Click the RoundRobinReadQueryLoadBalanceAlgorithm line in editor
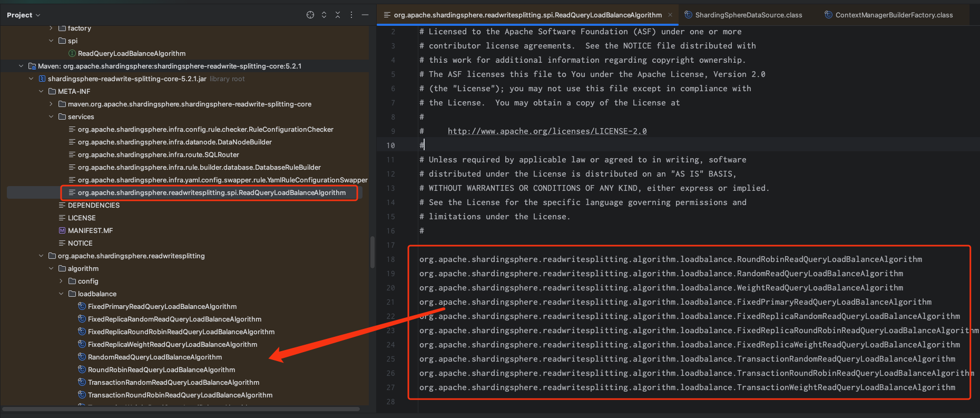This screenshot has width=980, height=418. point(671,259)
